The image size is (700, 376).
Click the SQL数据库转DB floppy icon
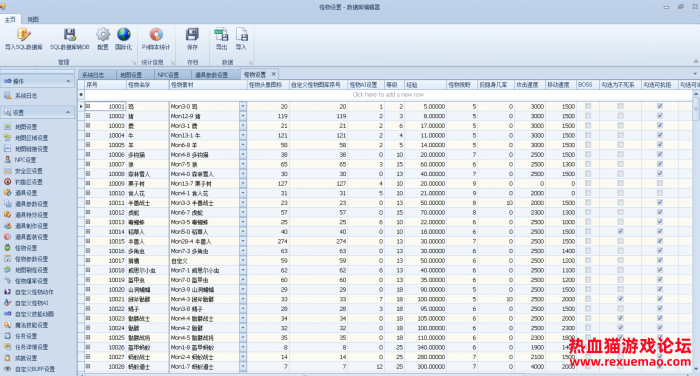pyautogui.click(x=70, y=35)
